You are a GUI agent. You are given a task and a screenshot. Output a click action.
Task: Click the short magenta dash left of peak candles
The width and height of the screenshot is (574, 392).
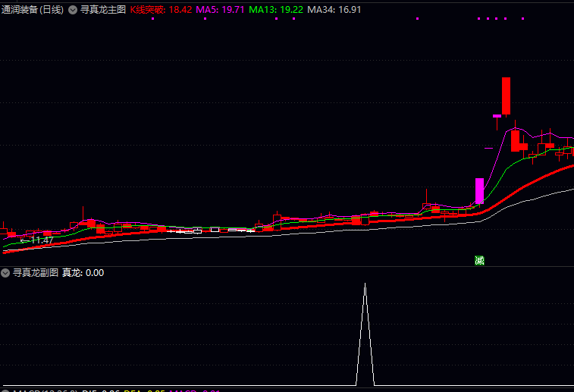point(489,149)
